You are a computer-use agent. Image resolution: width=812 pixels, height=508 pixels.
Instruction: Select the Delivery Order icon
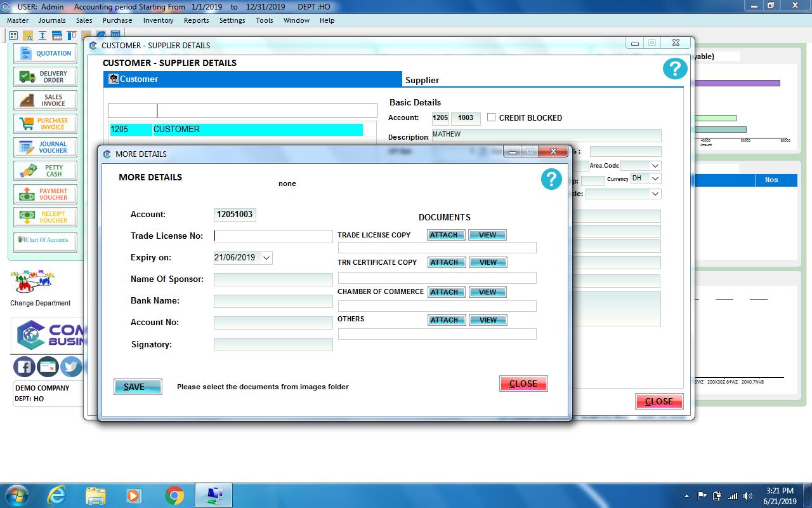tap(44, 76)
